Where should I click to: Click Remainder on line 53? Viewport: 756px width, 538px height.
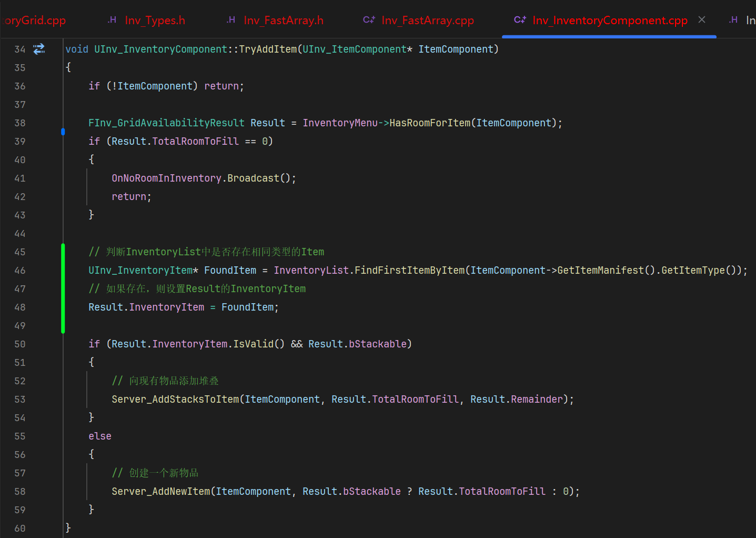tap(537, 399)
